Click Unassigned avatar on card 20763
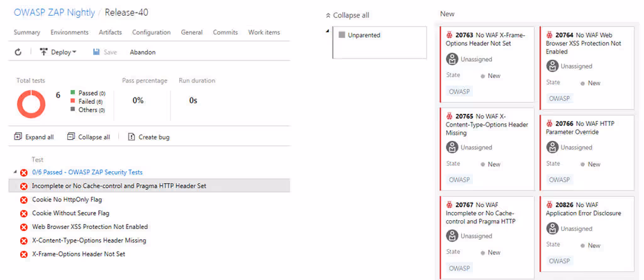 pyautogui.click(x=452, y=59)
